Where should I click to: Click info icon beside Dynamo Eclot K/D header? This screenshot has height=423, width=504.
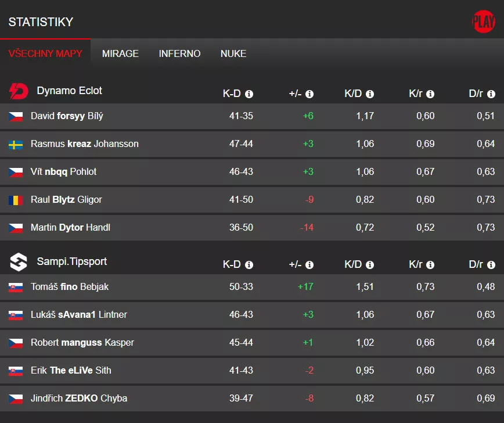click(x=370, y=94)
